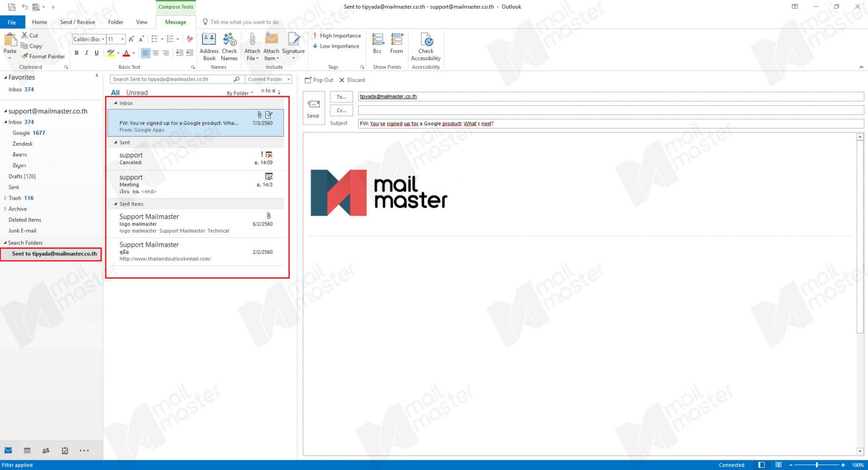Screen dimensions: 868x470
Task: Activate the Format Painter brush
Action: tap(43, 56)
